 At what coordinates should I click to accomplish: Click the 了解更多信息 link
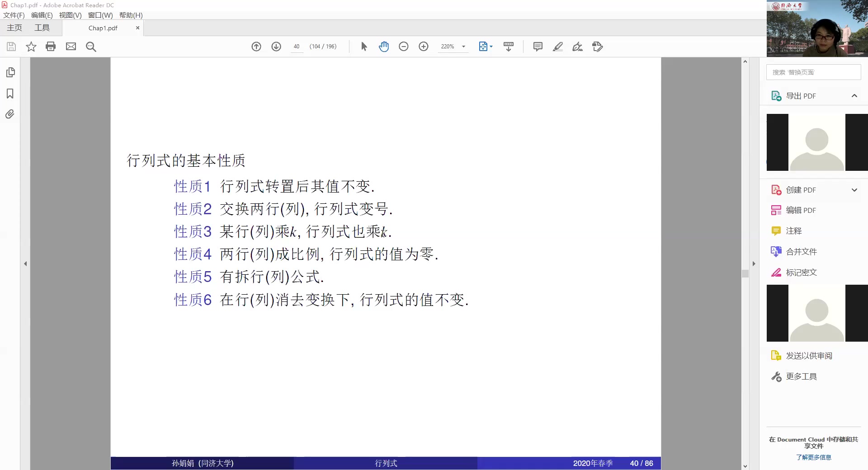(814, 457)
